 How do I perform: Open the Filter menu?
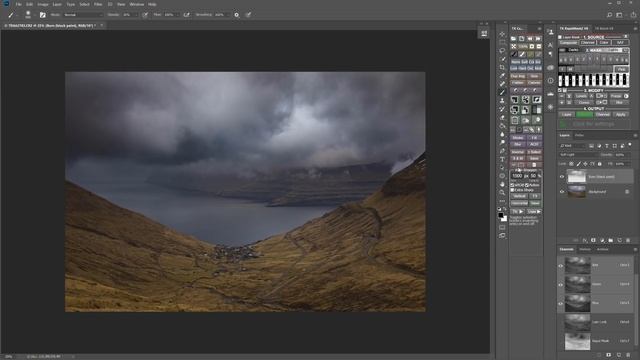pyautogui.click(x=98, y=4)
